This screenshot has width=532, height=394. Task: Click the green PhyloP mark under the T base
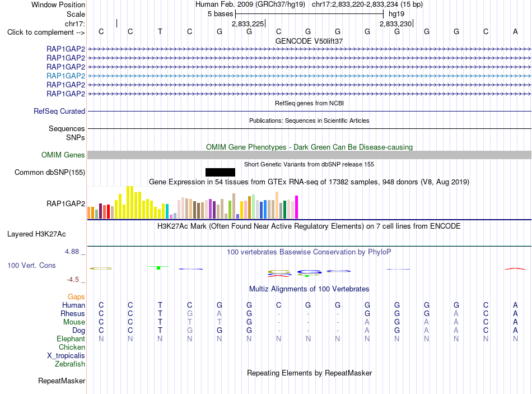[x=158, y=268]
